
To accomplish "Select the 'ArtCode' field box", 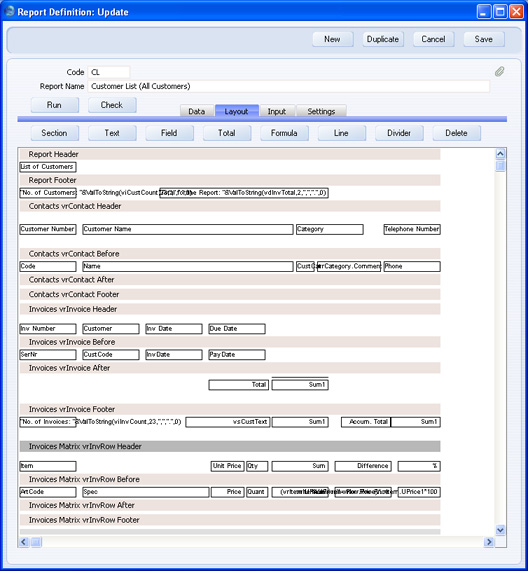I will pos(48,492).
